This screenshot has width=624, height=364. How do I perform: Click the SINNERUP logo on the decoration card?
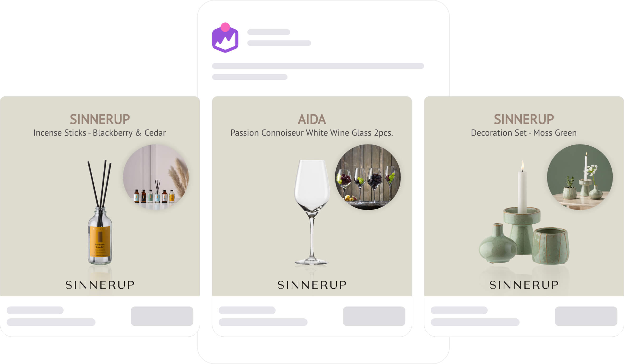(524, 285)
